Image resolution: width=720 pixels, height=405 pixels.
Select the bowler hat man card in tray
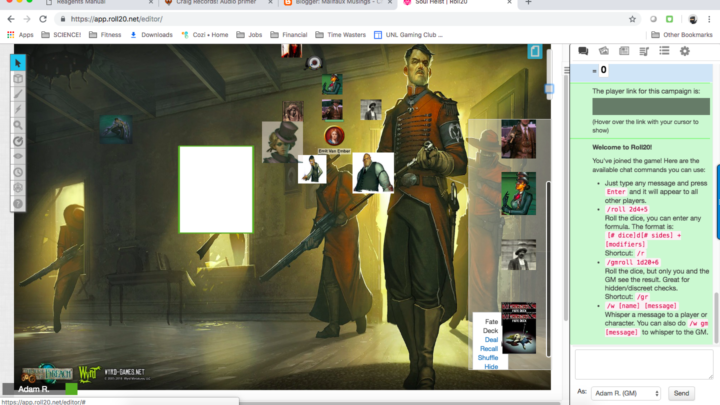coord(518,254)
